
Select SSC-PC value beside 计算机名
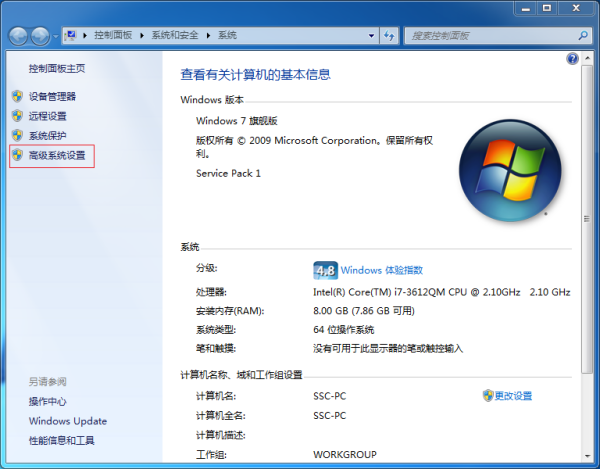[x=329, y=396]
